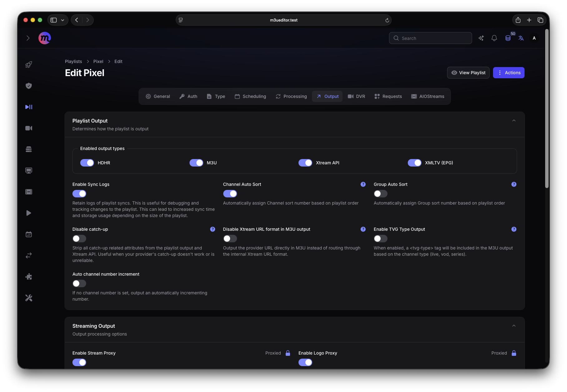Click Channel Auto Sort help question icon
This screenshot has height=392, width=567.
click(363, 184)
